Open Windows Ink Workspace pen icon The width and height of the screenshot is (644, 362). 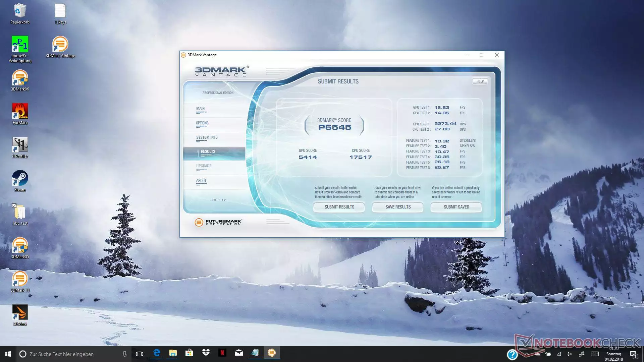582,354
